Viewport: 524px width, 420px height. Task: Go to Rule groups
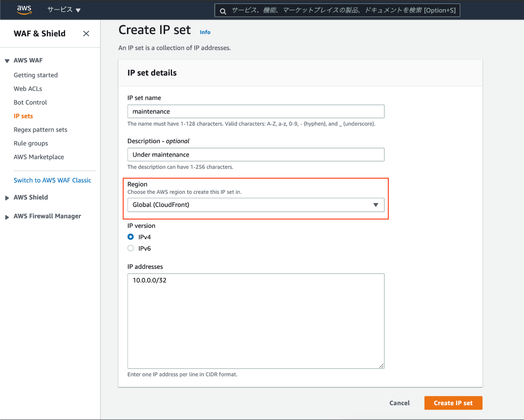[31, 143]
